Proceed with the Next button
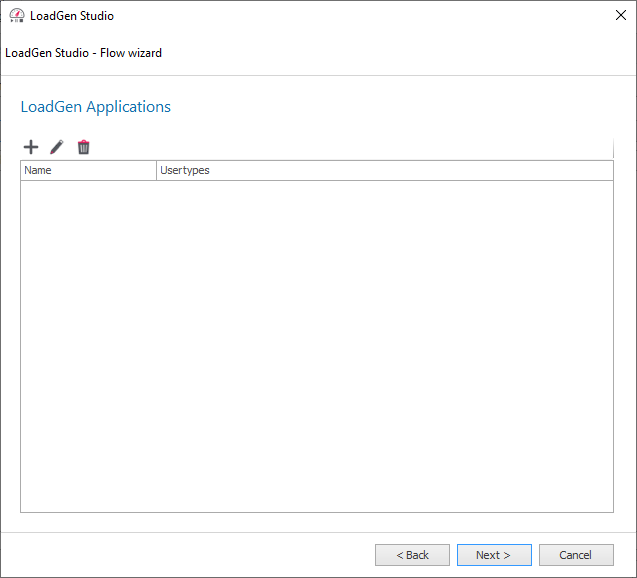Viewport: 637px width, 578px height. (494, 555)
